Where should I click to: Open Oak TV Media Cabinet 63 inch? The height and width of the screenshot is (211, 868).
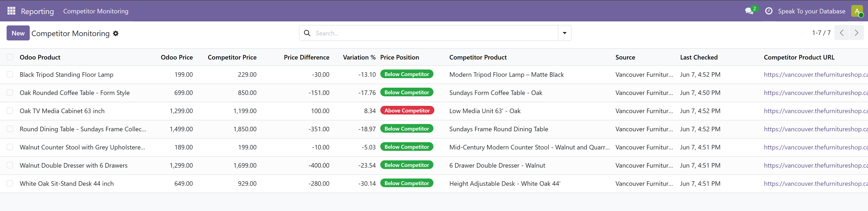[62, 111]
